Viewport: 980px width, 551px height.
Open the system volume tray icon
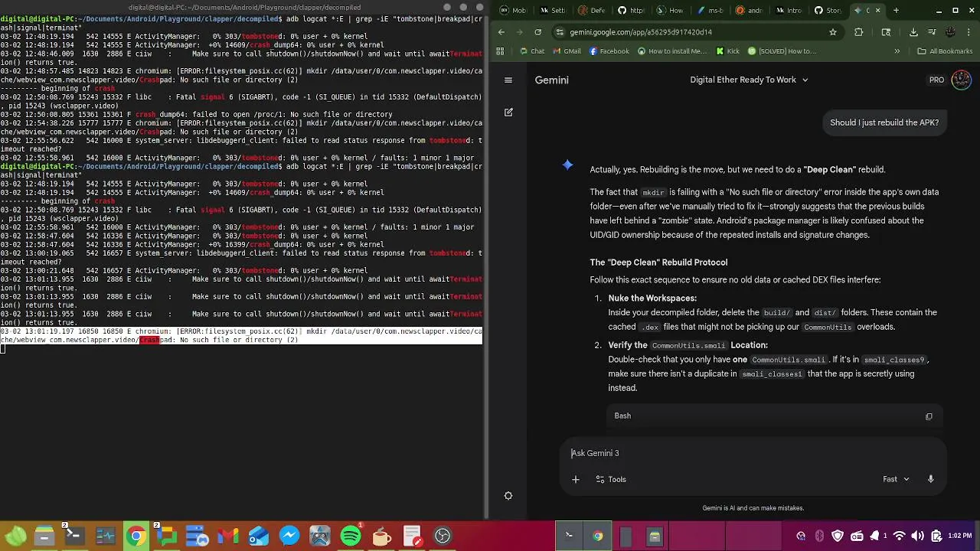916,536
